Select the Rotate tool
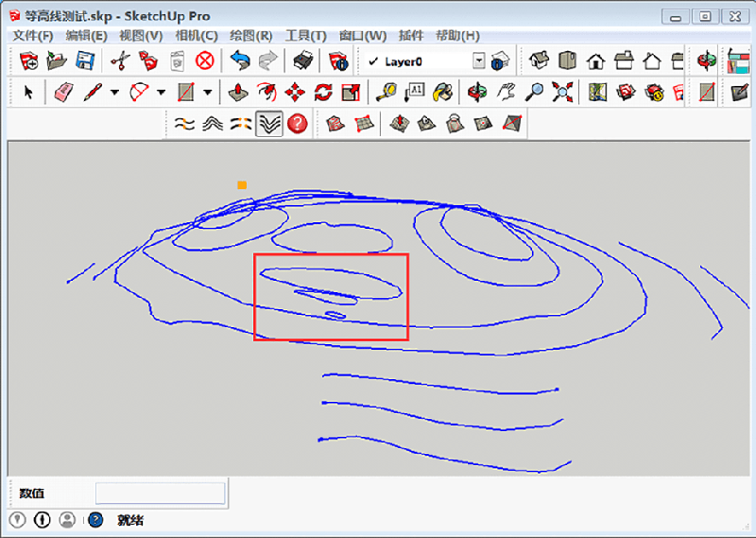The image size is (756, 538). coord(323,92)
